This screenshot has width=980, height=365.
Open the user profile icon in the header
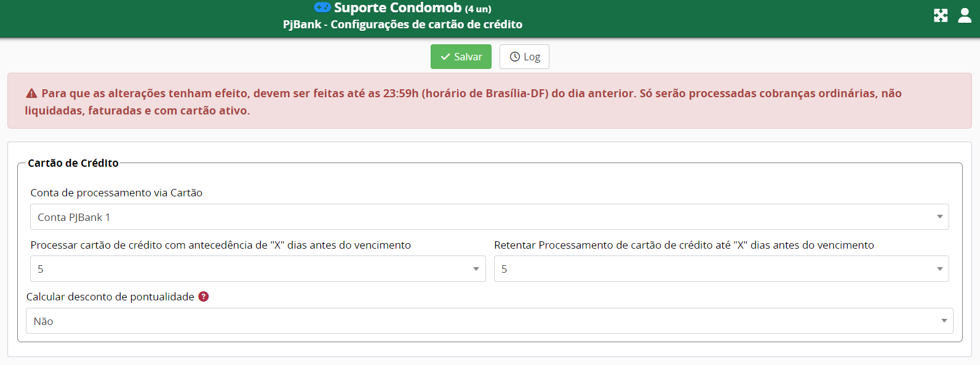click(965, 15)
